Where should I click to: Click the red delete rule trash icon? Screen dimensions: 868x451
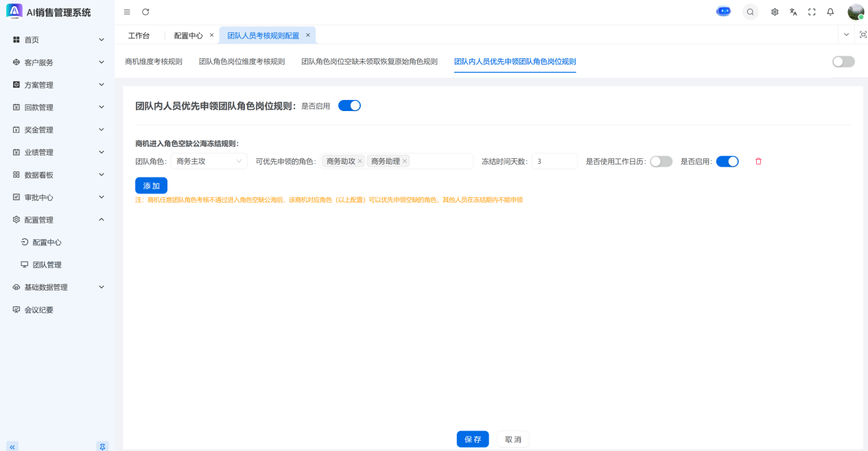click(758, 162)
